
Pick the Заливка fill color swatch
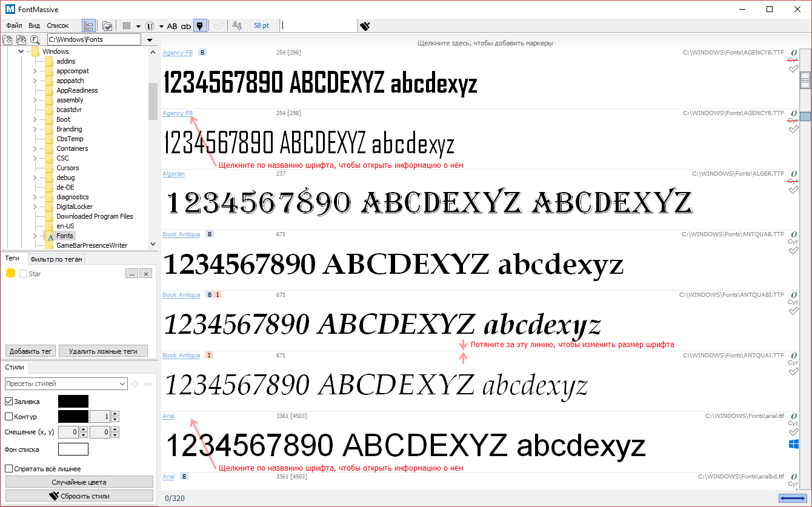(x=73, y=401)
